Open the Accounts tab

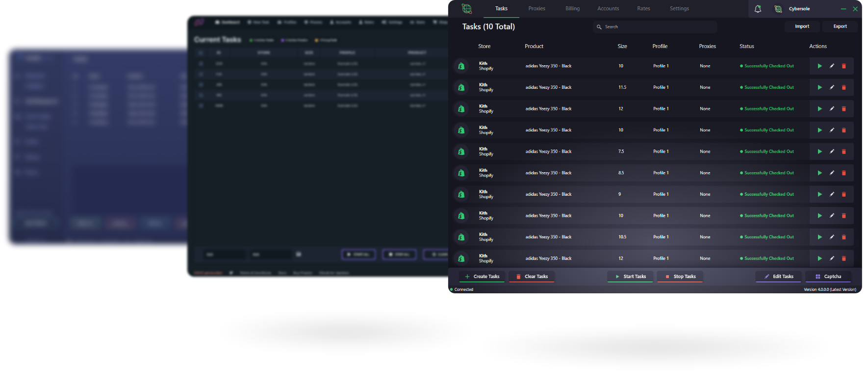click(608, 9)
